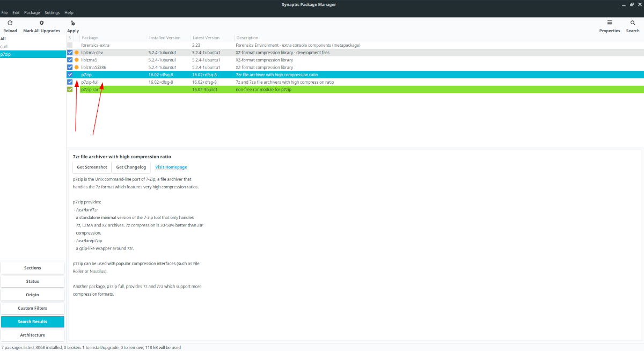Image resolution: width=644 pixels, height=351 pixels.
Task: Click the orange Ubuntu icon beside liblzma-dev
Action: [x=77, y=53]
